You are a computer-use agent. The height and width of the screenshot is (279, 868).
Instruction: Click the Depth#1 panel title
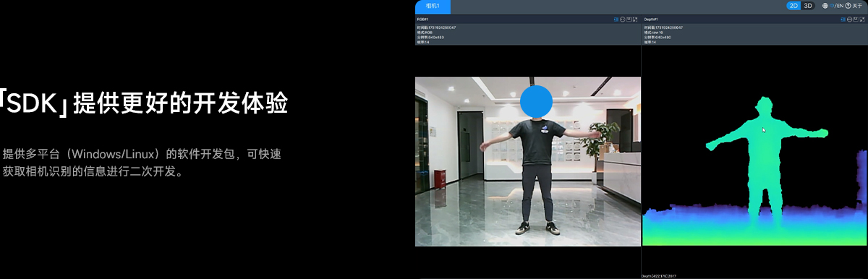(651, 20)
